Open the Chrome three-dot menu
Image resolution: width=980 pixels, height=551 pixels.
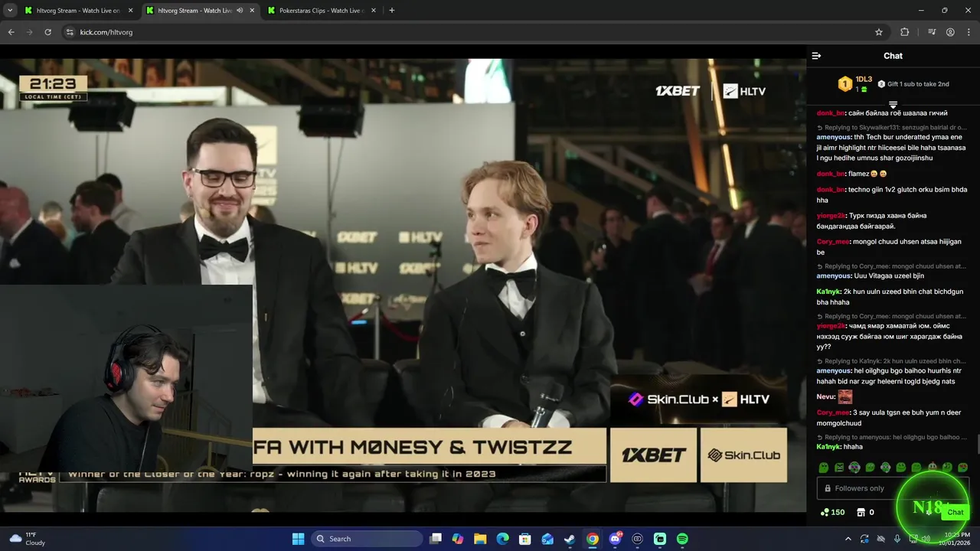pos(969,32)
